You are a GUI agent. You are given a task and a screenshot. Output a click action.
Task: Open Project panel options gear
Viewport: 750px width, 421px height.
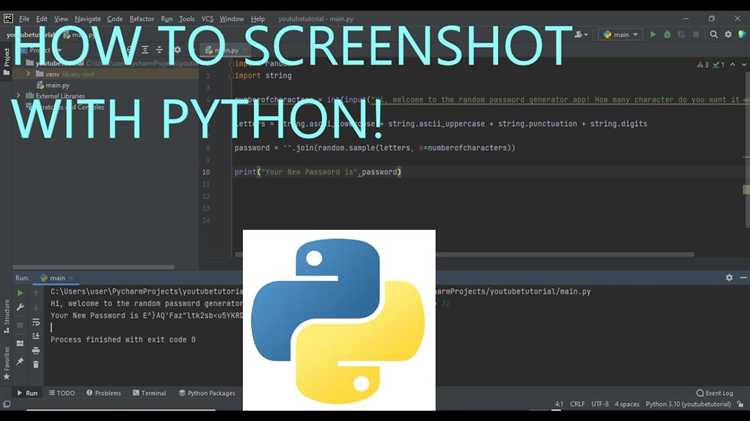177,50
